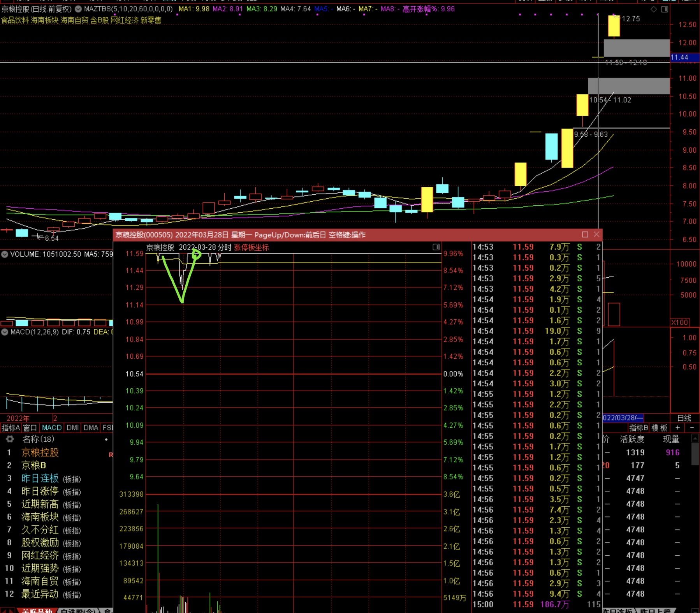Toggle the MACD(12,26,9) indicator round check icon
The height and width of the screenshot is (613, 700).
coord(5,332)
